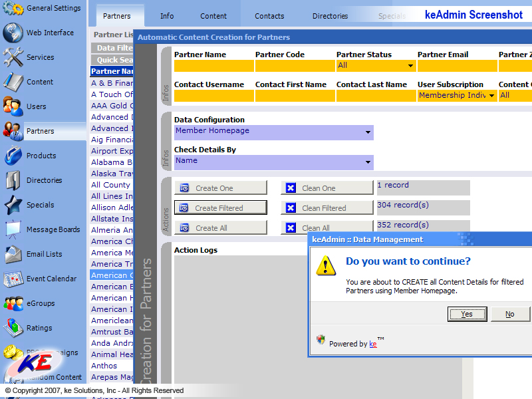Select Airport Exp partner in list
The image size is (532, 399).
point(112,151)
